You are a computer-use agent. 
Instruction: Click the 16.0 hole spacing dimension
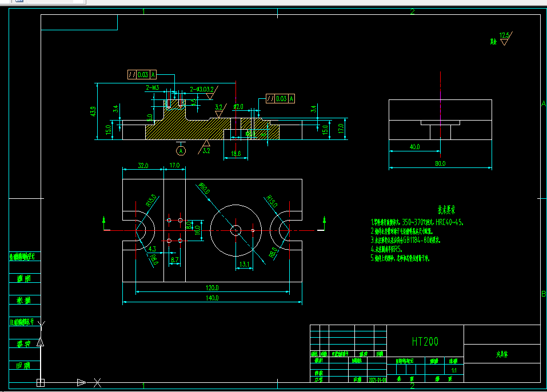197,230
